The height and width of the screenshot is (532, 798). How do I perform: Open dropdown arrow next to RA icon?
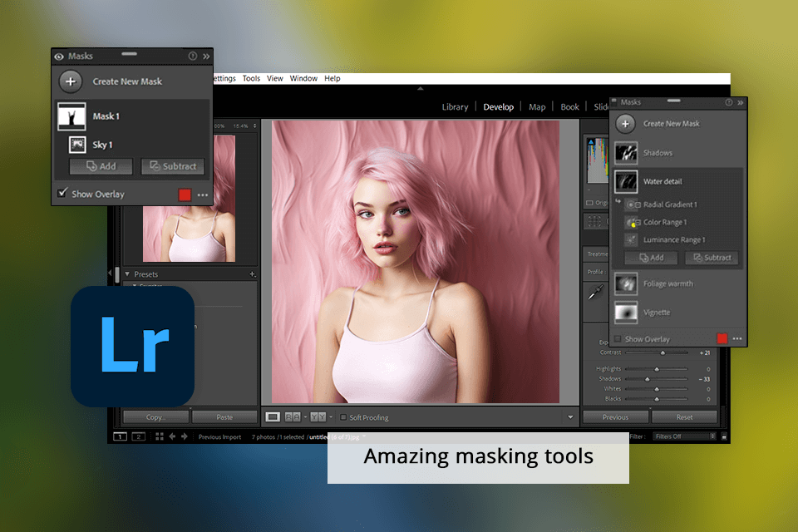pos(305,417)
